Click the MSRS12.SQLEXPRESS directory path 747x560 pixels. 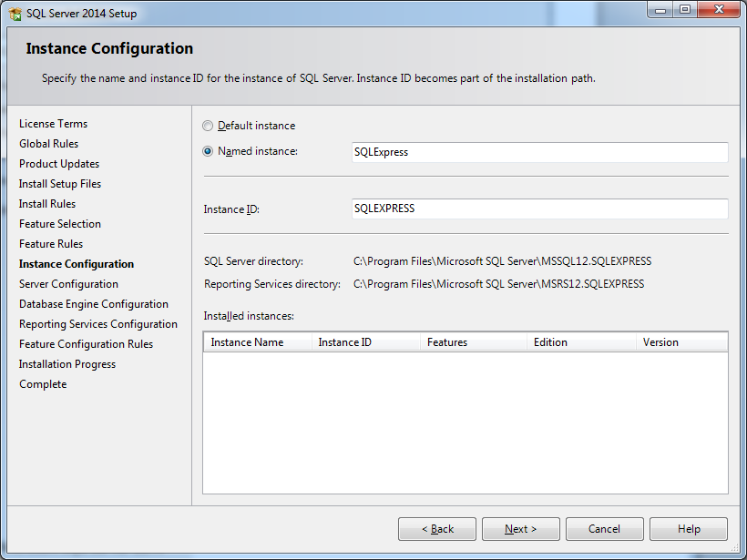pyautogui.click(x=499, y=284)
